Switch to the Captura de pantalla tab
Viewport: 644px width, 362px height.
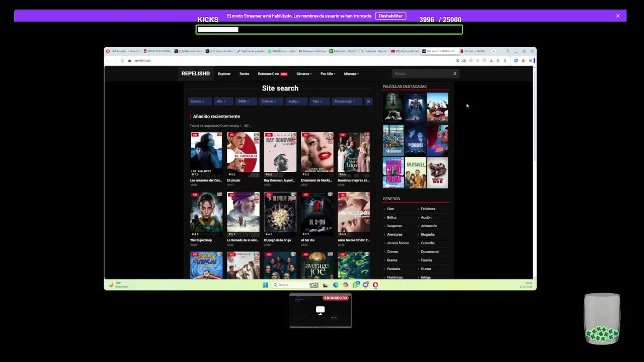(x=251, y=51)
